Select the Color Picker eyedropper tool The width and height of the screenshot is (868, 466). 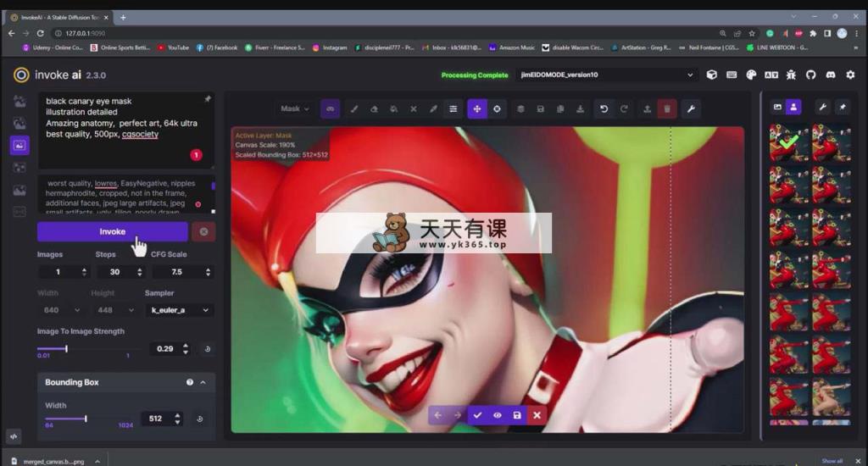tap(433, 109)
